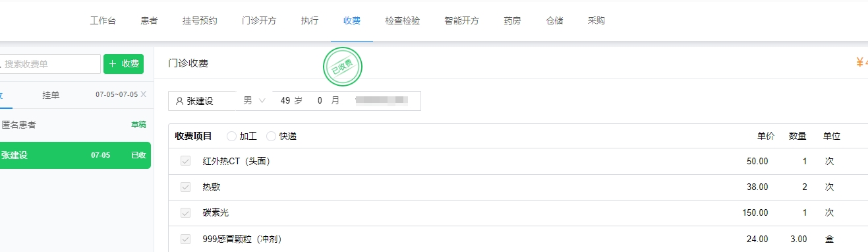Open the 门诊开方 menu
The image size is (868, 252).
259,20
